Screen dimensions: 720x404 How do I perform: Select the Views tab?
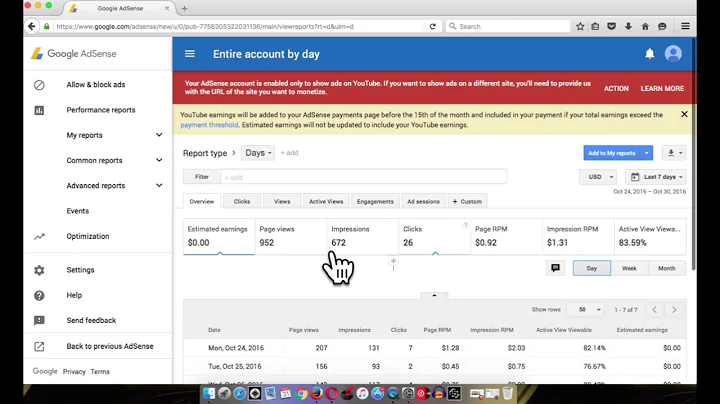tap(282, 201)
